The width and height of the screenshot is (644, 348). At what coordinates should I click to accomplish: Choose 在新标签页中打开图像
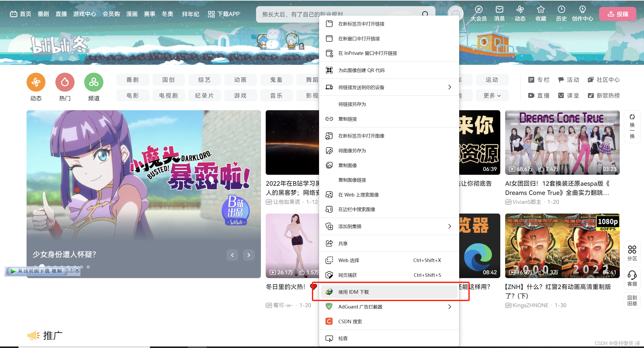(x=389, y=136)
